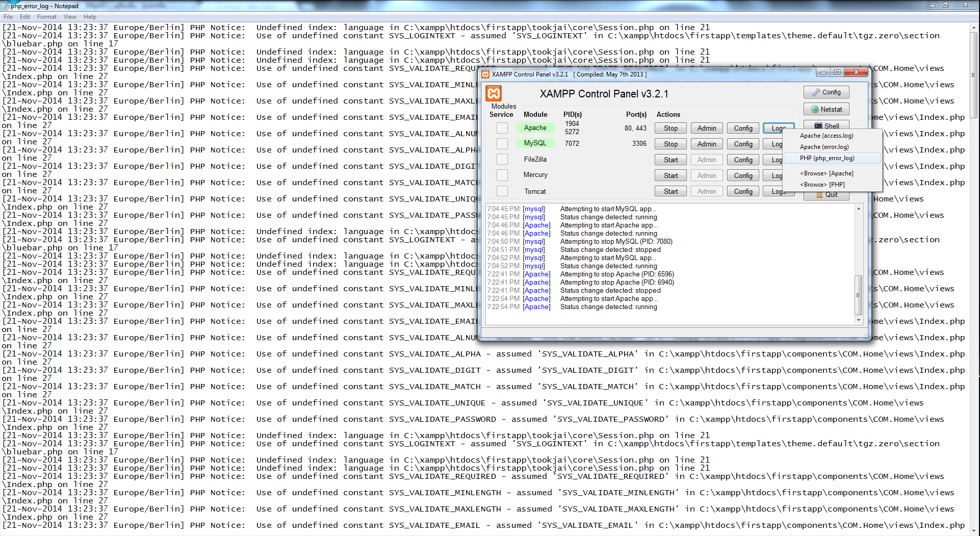Screen dimensions: 980x536
Task: Click the XAMPP log scrollbar up arrow
Action: [859, 209]
